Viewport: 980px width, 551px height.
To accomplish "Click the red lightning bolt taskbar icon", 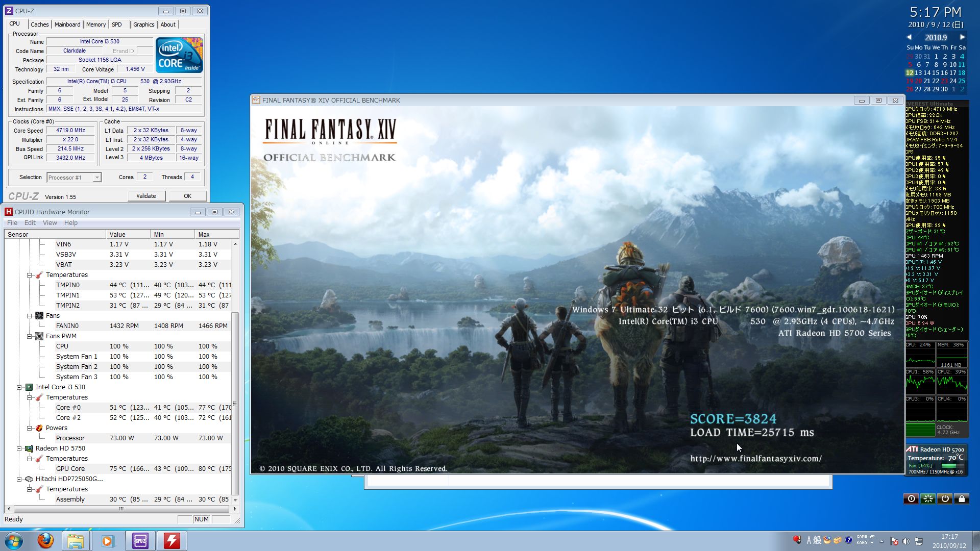I will [x=171, y=540].
